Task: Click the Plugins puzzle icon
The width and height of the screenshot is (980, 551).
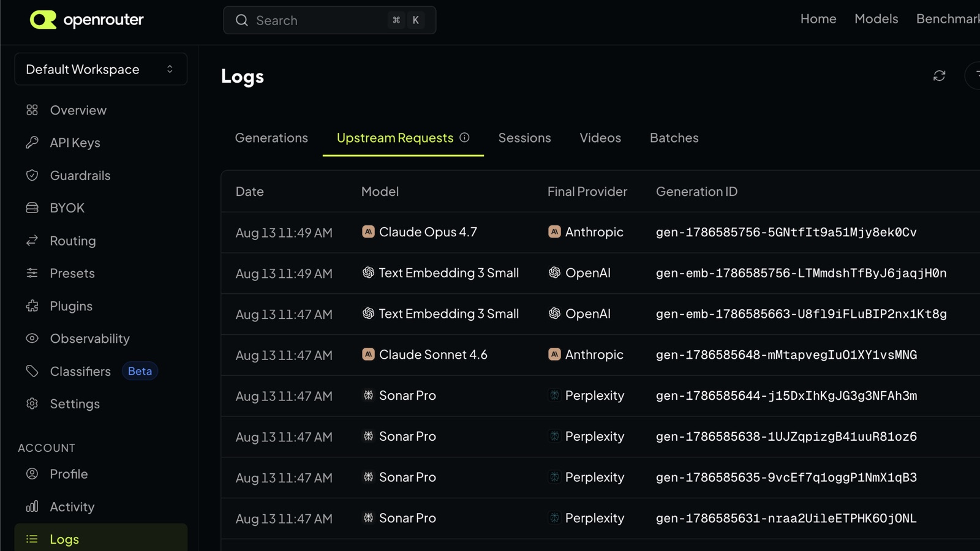Action: pos(32,305)
